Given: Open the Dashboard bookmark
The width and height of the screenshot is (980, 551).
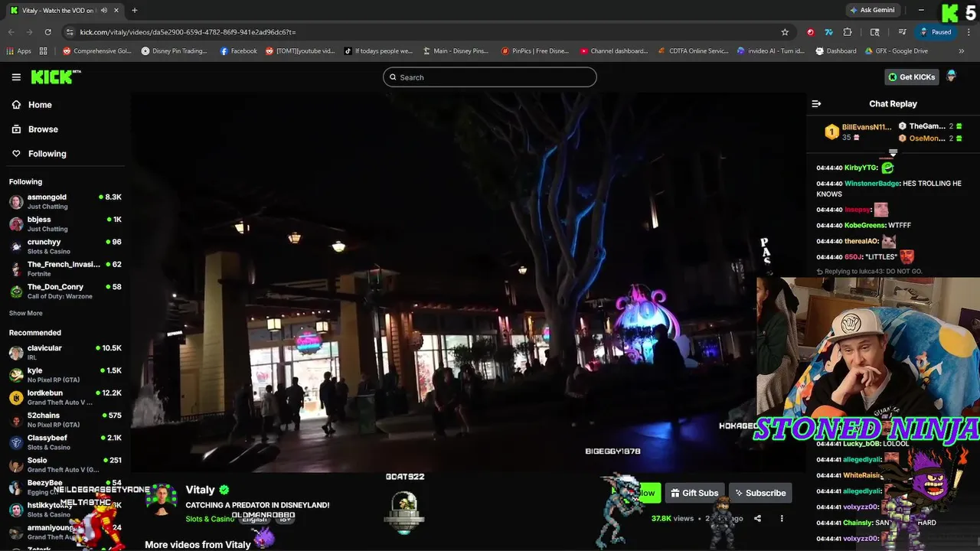Looking at the screenshot, I should point(836,51).
